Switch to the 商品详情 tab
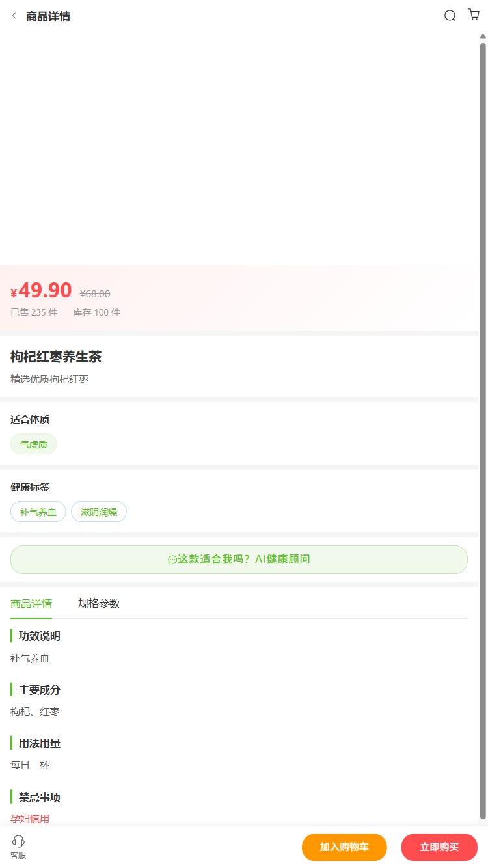Image resolution: width=488 pixels, height=868 pixels. [31, 603]
